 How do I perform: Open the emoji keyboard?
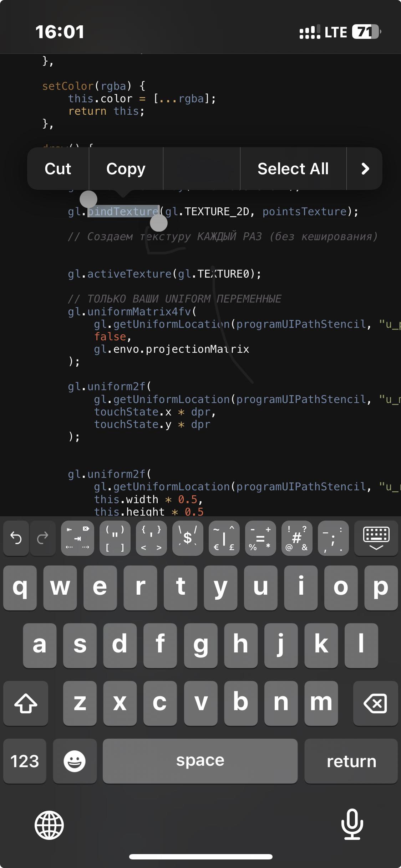[75, 761]
